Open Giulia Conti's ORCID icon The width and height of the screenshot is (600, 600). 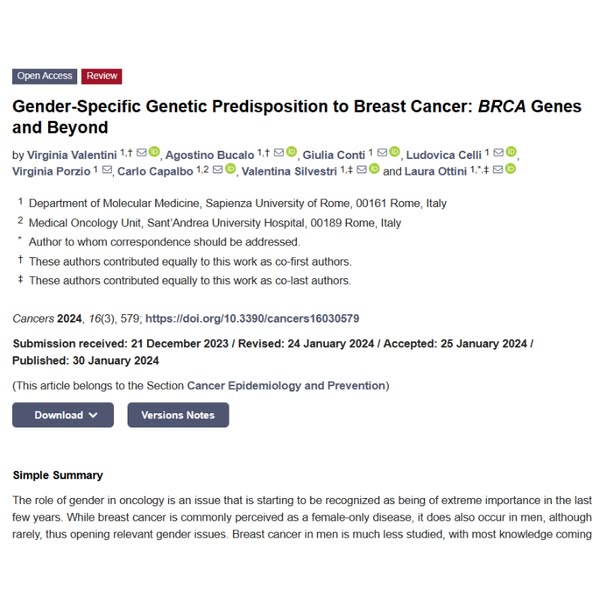tap(395, 152)
